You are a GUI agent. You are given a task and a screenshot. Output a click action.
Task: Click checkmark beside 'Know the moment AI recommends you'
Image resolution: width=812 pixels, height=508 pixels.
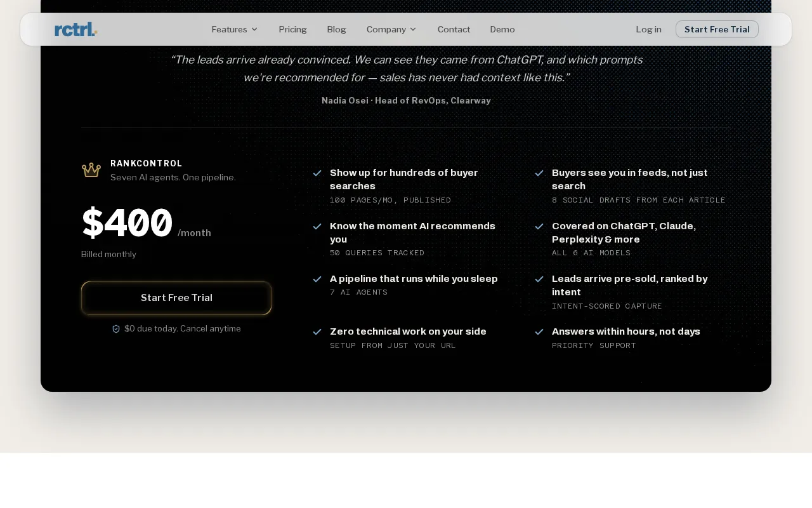tap(317, 226)
